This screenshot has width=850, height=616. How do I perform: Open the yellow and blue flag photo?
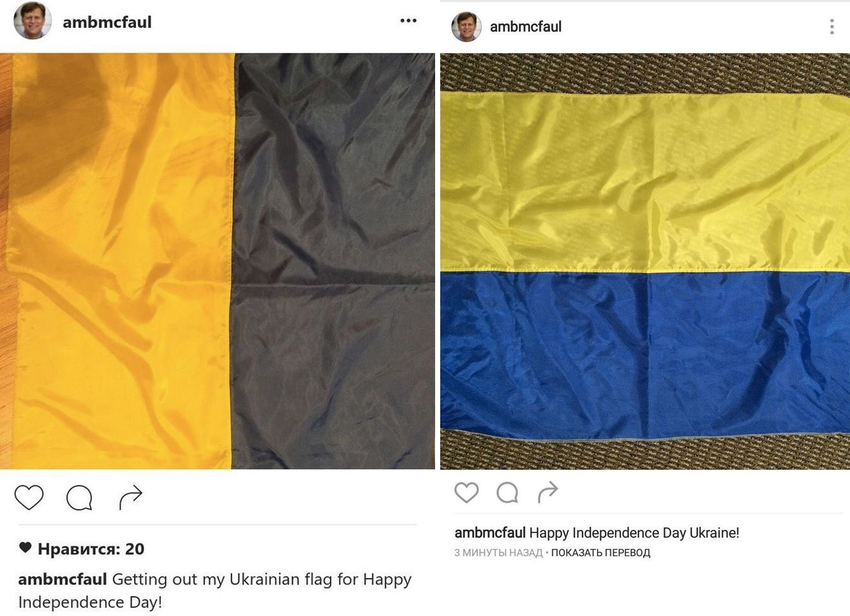pyautogui.click(x=645, y=261)
